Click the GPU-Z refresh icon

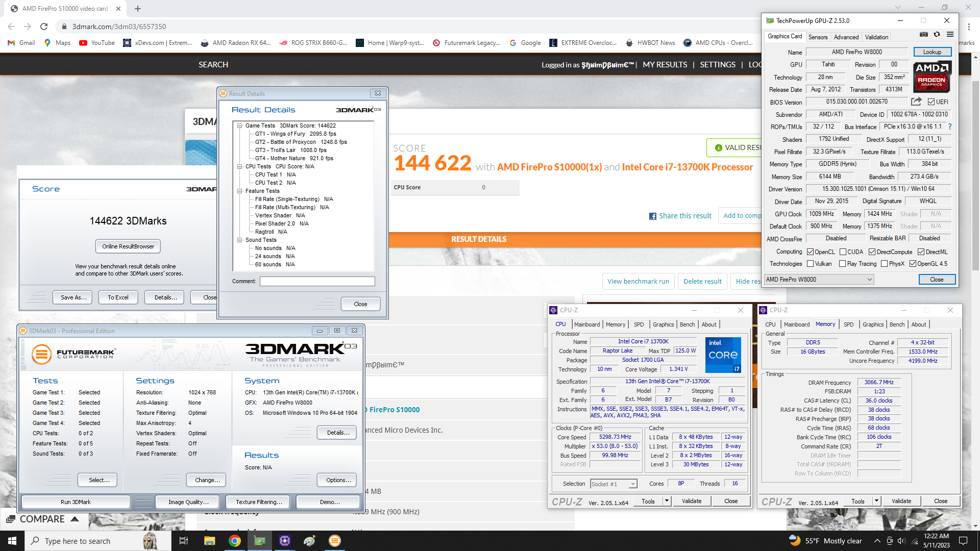pos(937,35)
